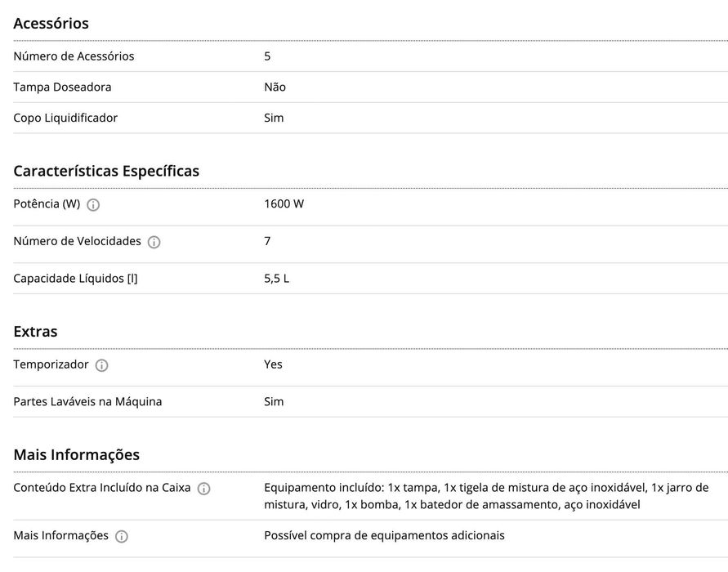Click the Capacidade Líquidos [l] label
The height and width of the screenshot is (572, 728).
[75, 279]
